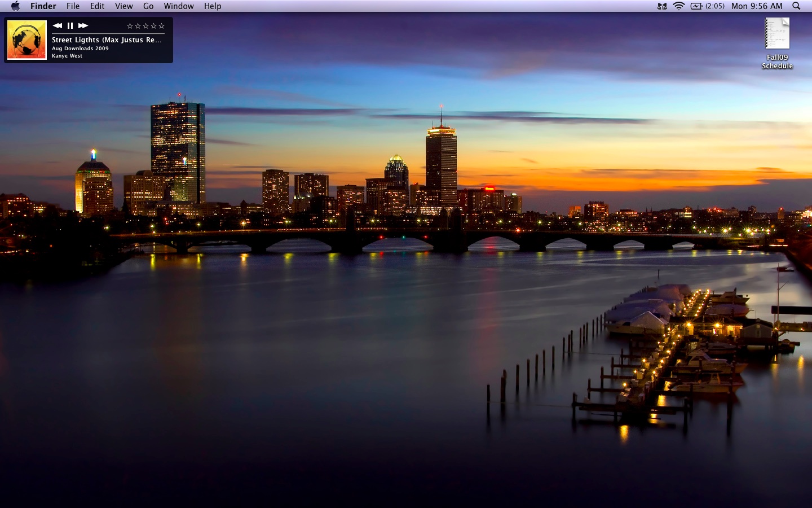Image resolution: width=812 pixels, height=508 pixels.
Task: Click artist name Kanye West
Action: click(x=67, y=56)
